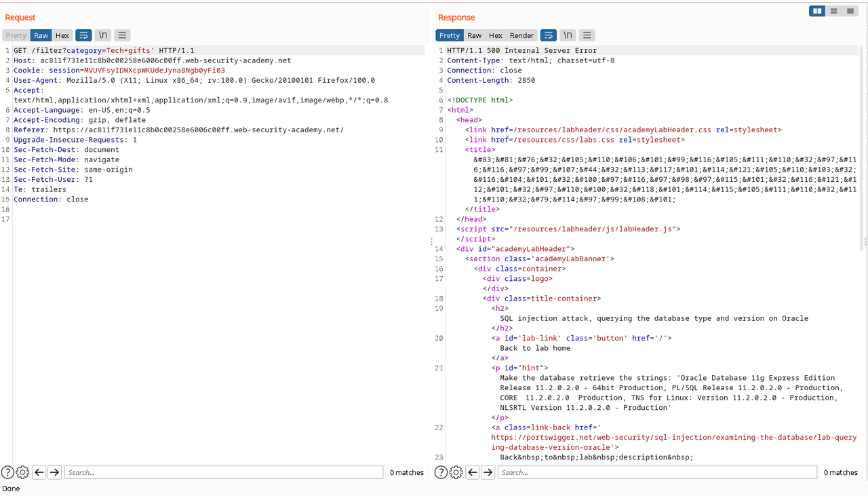
Task: Go to next search match in the Response
Action: [489, 472]
